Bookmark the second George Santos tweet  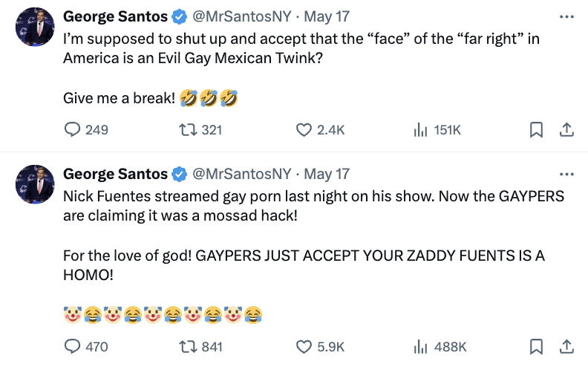535,346
